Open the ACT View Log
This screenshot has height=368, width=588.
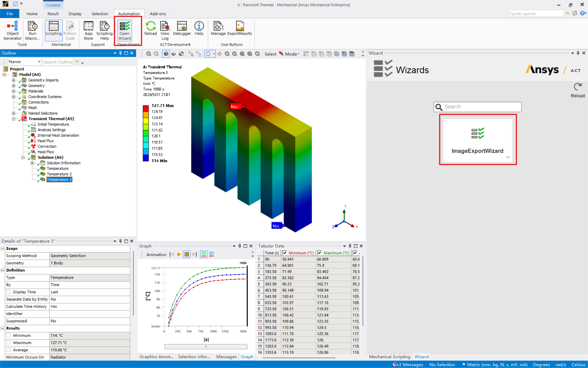point(165,30)
